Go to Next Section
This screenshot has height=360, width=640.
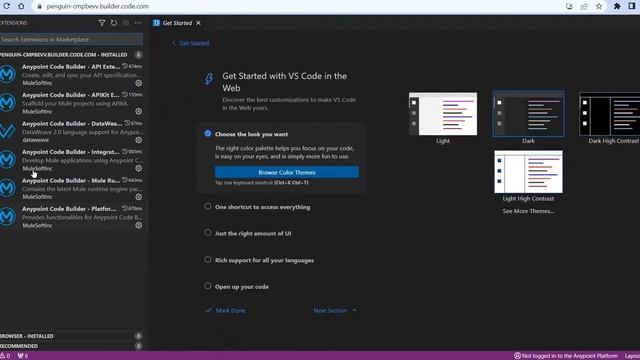pyautogui.click(x=330, y=311)
